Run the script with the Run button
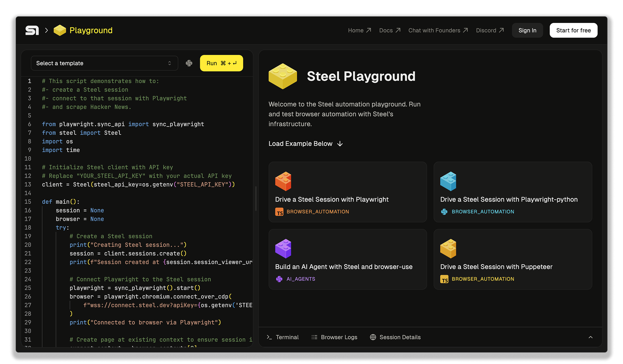Screen dimensions: 623x364 tap(221, 63)
